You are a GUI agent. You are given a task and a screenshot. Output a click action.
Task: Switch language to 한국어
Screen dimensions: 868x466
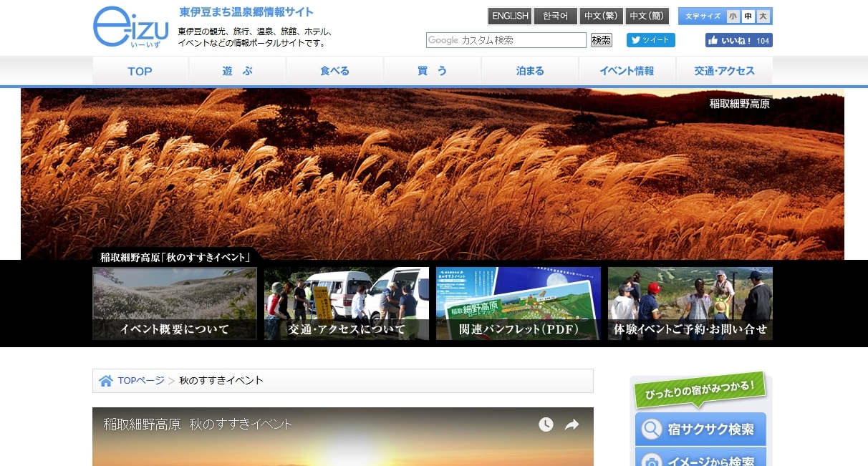point(556,16)
